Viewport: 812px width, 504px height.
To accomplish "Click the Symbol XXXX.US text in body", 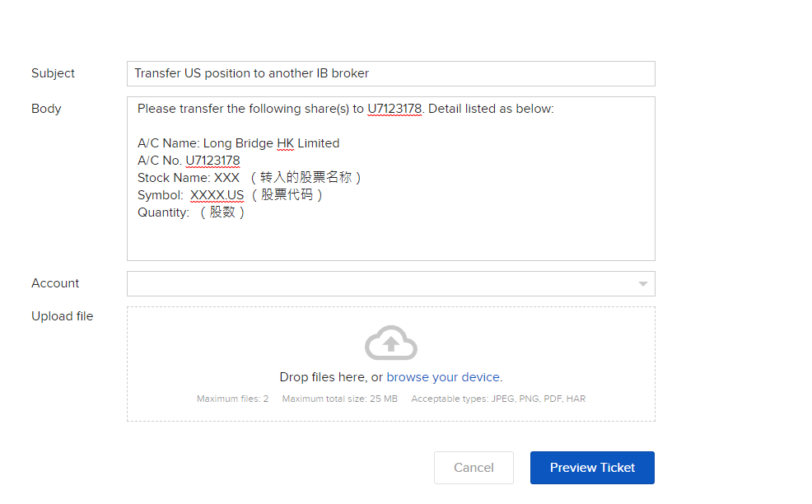I will click(217, 195).
